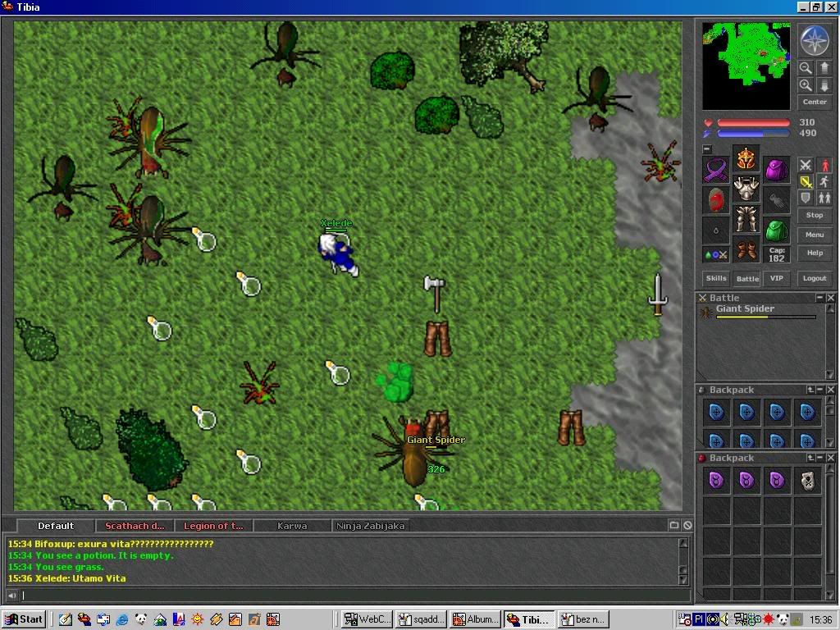Image resolution: width=840 pixels, height=630 pixels.
Task: Click the ring equipment slot
Action: (x=715, y=231)
